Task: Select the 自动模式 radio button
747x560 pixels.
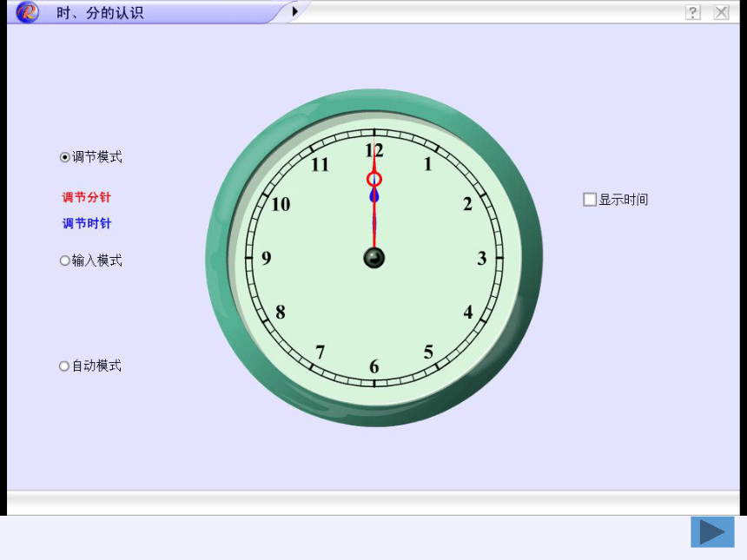Action: [x=64, y=366]
